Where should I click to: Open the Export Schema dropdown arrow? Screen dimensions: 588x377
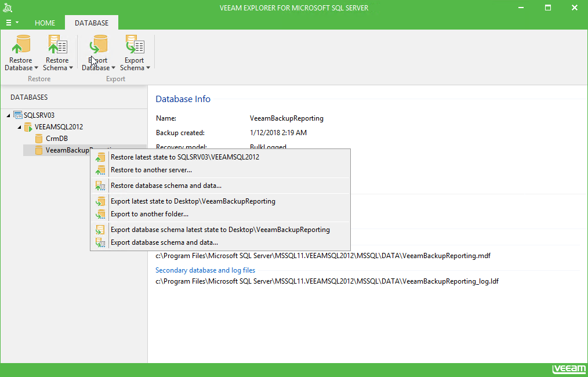148,68
